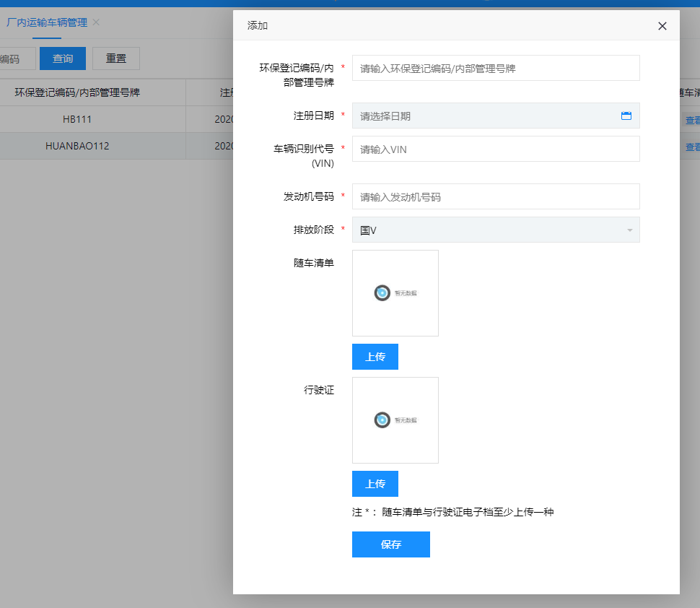
Task: Focus the 环保登记编码/内部管理号牌 input field
Action: 496,68
